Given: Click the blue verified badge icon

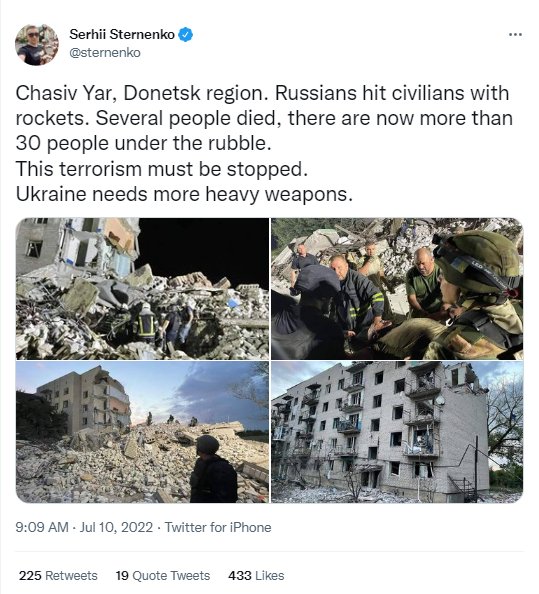Looking at the screenshot, I should tap(186, 34).
